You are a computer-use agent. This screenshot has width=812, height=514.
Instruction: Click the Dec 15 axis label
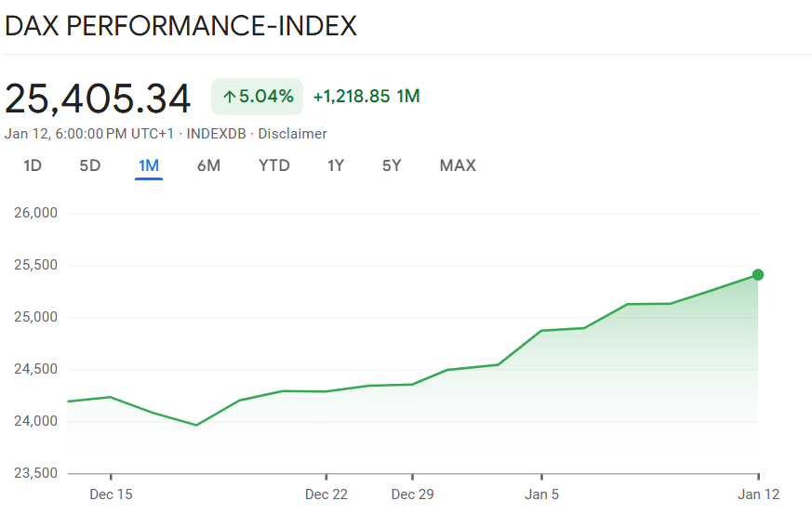click(x=111, y=494)
